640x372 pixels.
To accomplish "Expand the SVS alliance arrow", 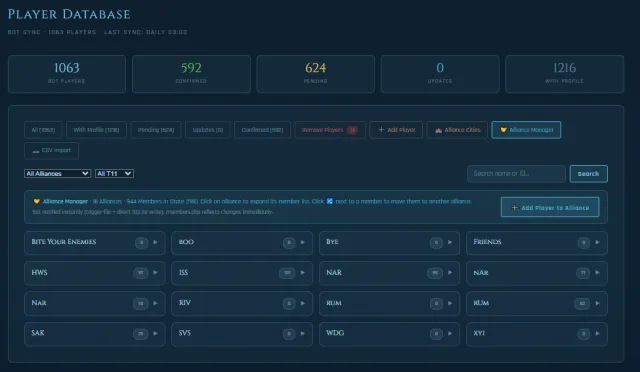I will click(303, 333).
